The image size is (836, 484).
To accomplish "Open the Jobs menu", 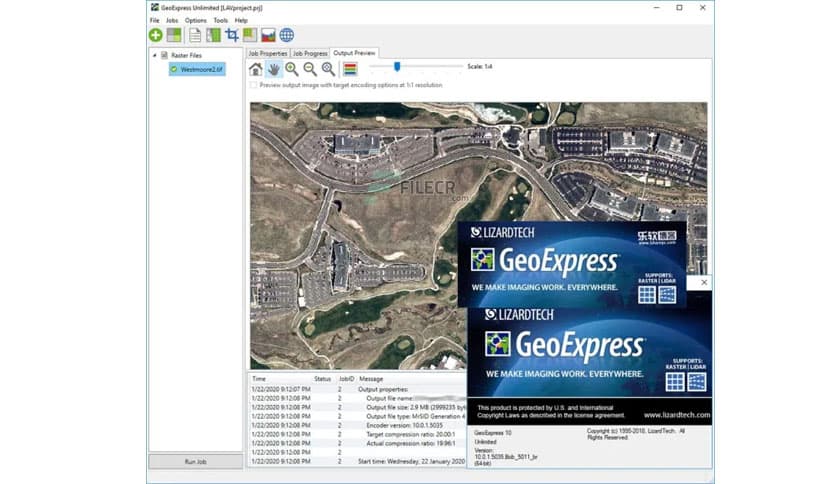I will (x=172, y=20).
